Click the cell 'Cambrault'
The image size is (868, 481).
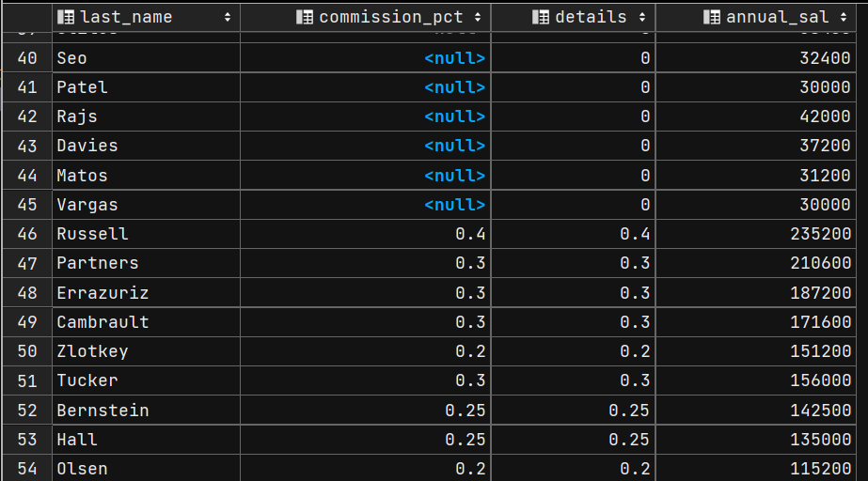146,322
